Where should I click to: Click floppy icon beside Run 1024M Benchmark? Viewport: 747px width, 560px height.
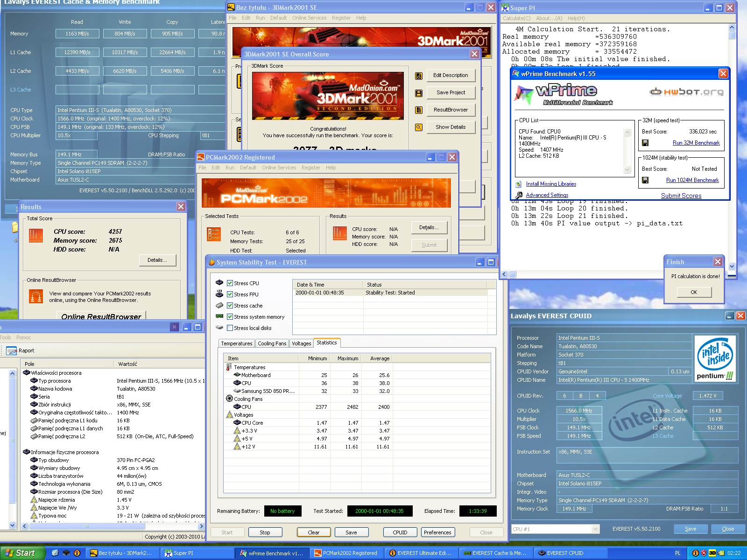[x=645, y=180]
